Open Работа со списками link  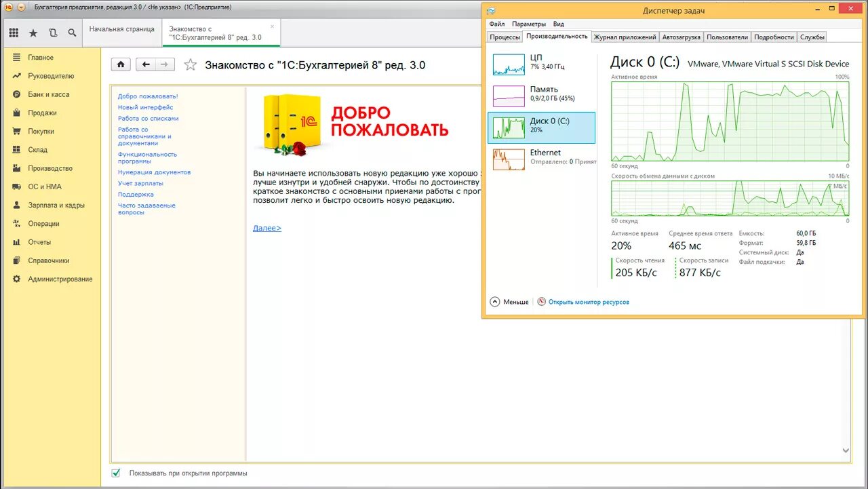coord(148,118)
